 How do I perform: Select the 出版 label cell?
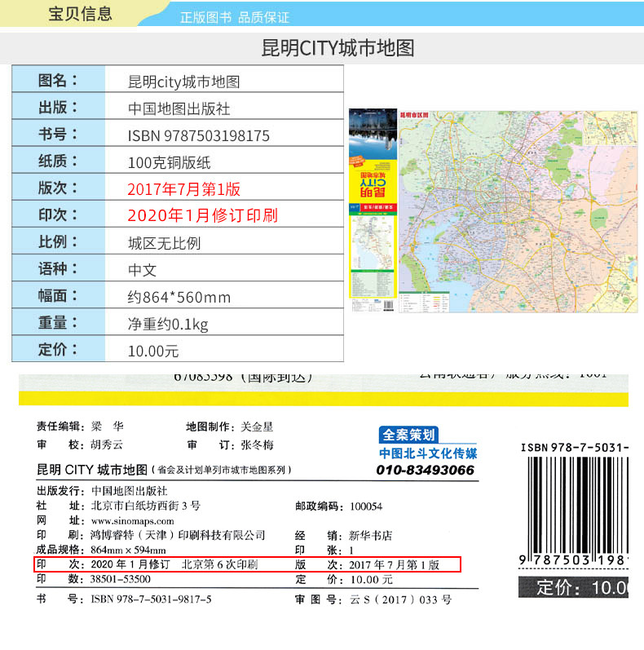point(59,107)
